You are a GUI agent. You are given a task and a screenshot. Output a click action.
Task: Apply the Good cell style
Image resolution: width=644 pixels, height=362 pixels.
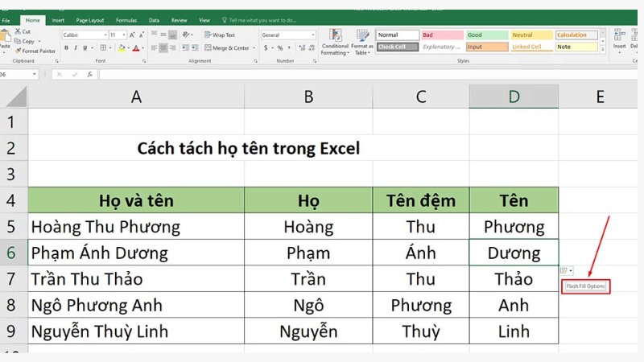[x=487, y=35]
